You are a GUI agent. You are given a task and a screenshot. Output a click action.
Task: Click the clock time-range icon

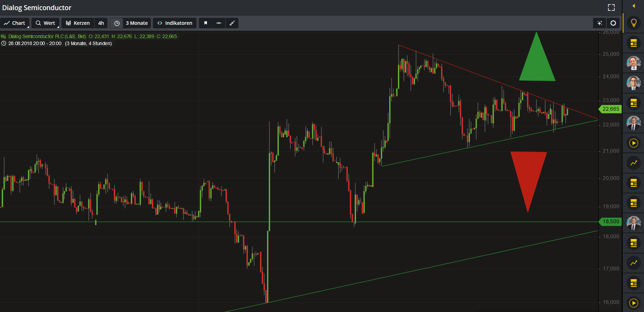(x=117, y=23)
